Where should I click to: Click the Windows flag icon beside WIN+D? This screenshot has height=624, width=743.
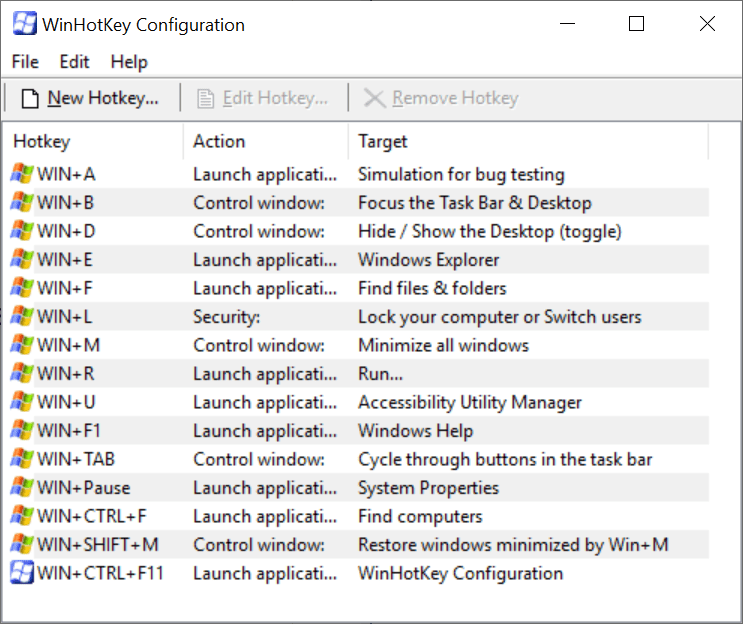[x=22, y=231]
